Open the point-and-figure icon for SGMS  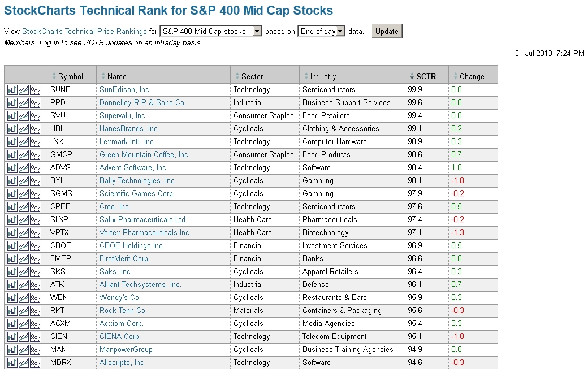pos(35,194)
